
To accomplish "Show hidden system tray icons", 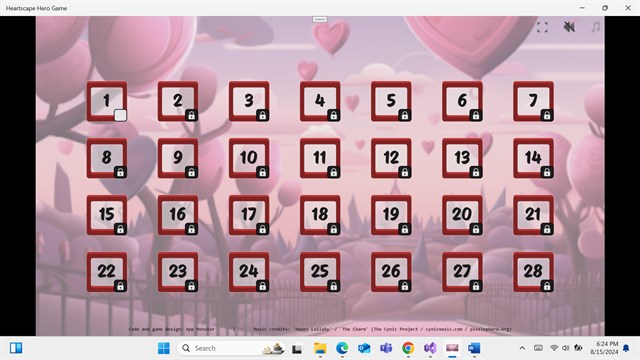I will tap(522, 348).
